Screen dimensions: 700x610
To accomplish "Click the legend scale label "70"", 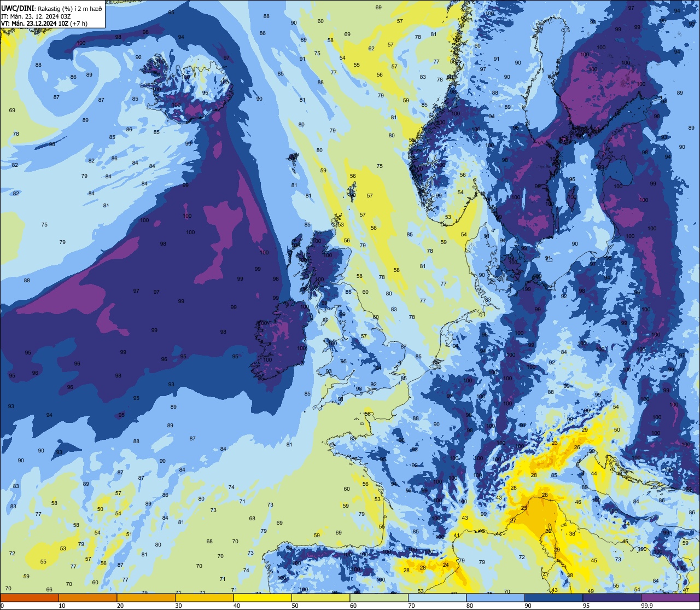I will coord(411,606).
